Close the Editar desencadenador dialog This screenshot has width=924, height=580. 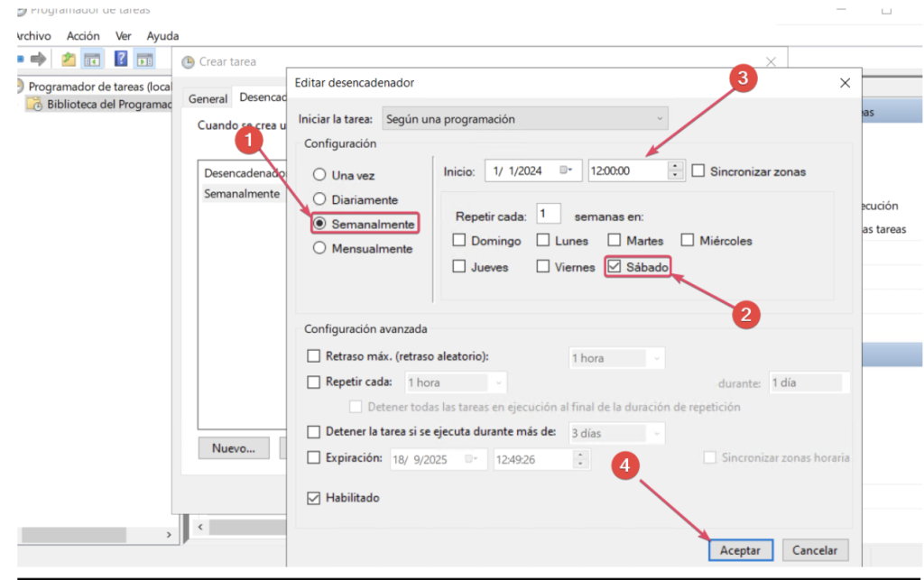(845, 83)
